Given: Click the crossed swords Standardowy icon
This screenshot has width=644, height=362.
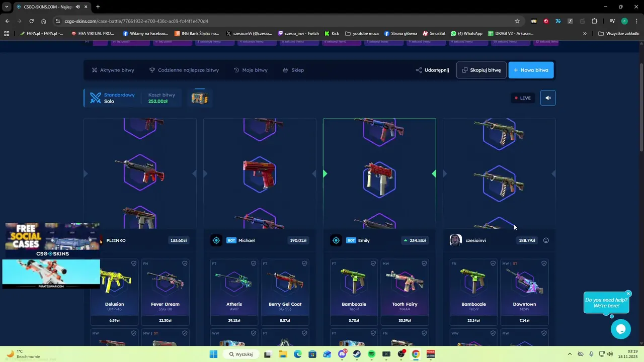Looking at the screenshot, I should 96,98.
